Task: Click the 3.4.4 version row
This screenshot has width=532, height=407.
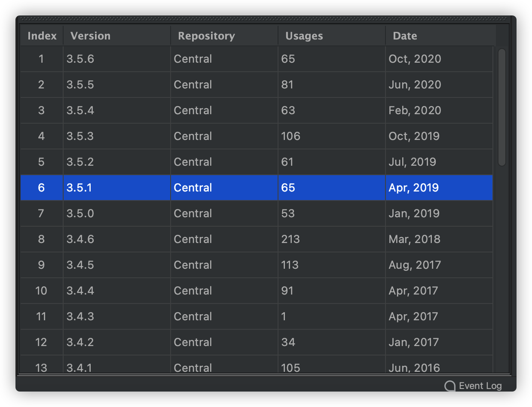Action: pos(257,291)
